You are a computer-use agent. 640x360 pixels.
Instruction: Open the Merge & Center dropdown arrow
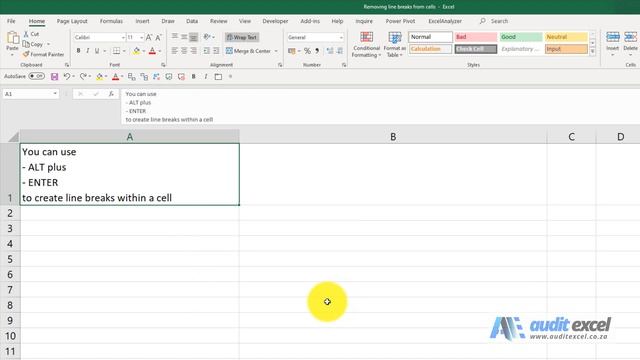coord(276,51)
